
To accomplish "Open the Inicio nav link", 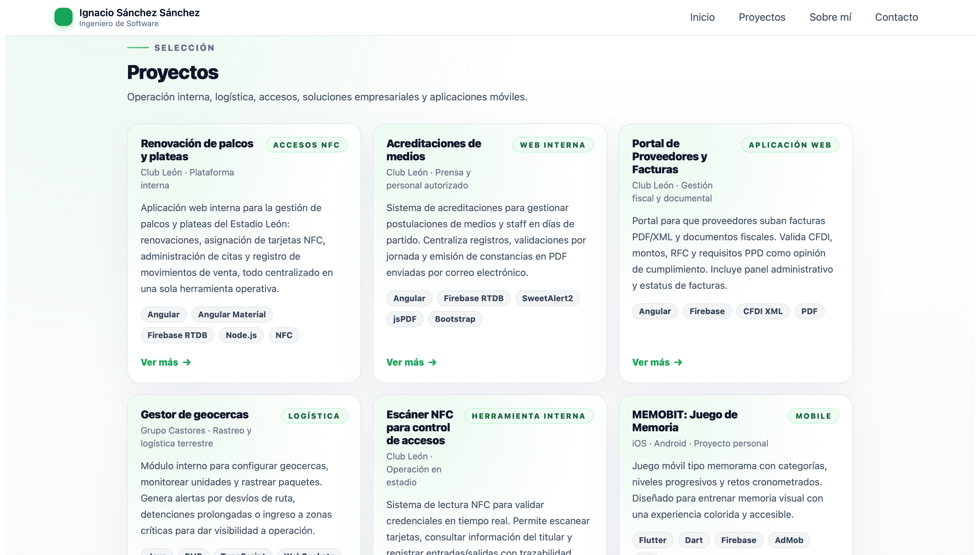I will coord(702,17).
